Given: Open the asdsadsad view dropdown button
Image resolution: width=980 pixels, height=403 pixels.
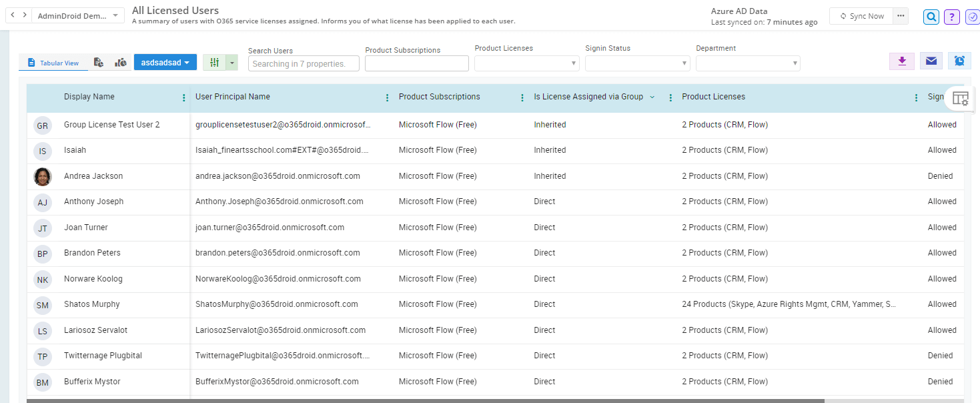Looking at the screenshot, I should pyautogui.click(x=165, y=62).
